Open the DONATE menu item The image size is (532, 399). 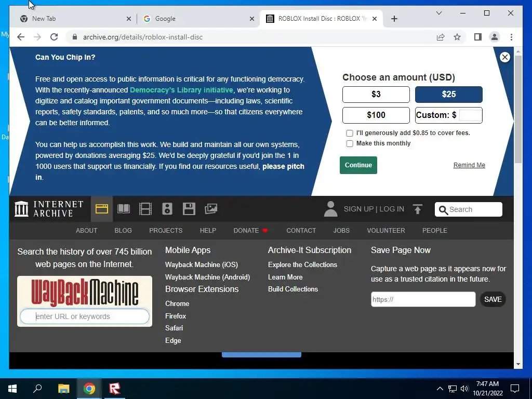(250, 230)
